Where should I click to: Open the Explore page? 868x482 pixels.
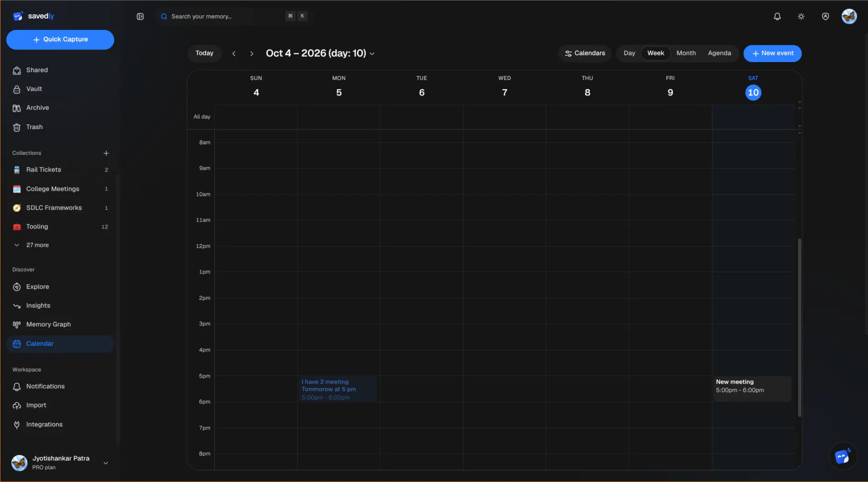(x=60, y=287)
